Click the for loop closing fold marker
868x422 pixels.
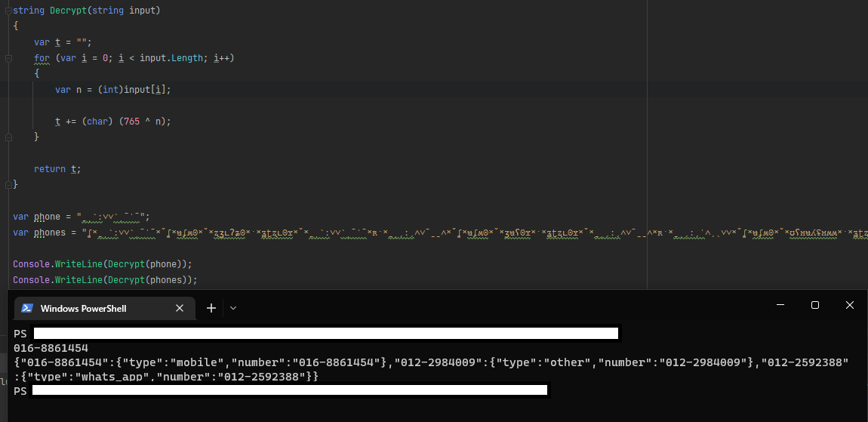[8, 137]
